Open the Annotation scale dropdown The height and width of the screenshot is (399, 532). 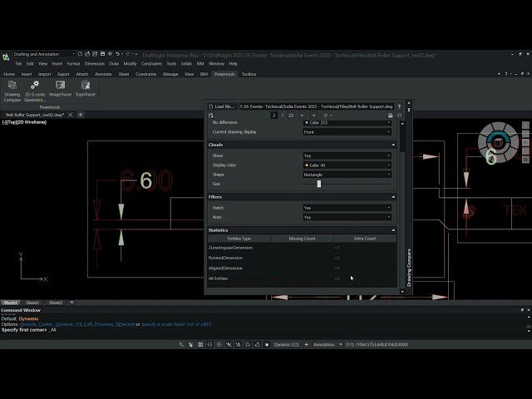[328, 345]
